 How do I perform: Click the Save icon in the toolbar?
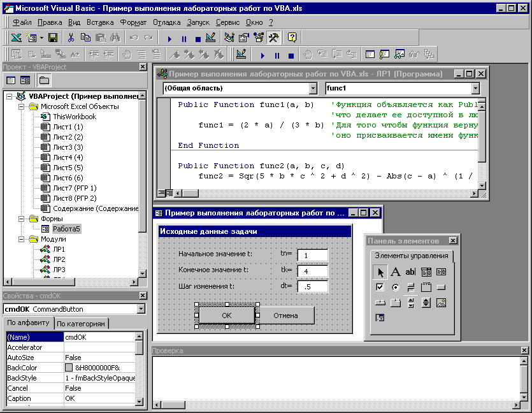click(x=53, y=38)
